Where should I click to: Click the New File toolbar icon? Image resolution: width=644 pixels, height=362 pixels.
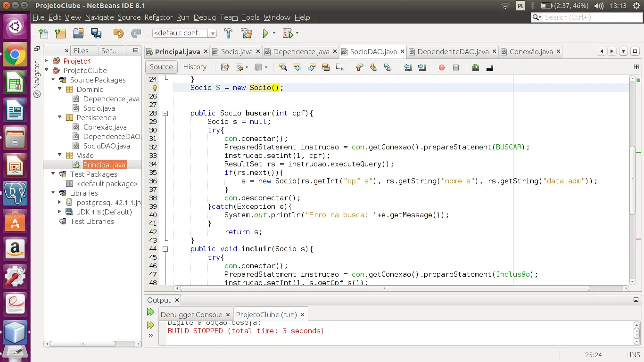pos(43,33)
